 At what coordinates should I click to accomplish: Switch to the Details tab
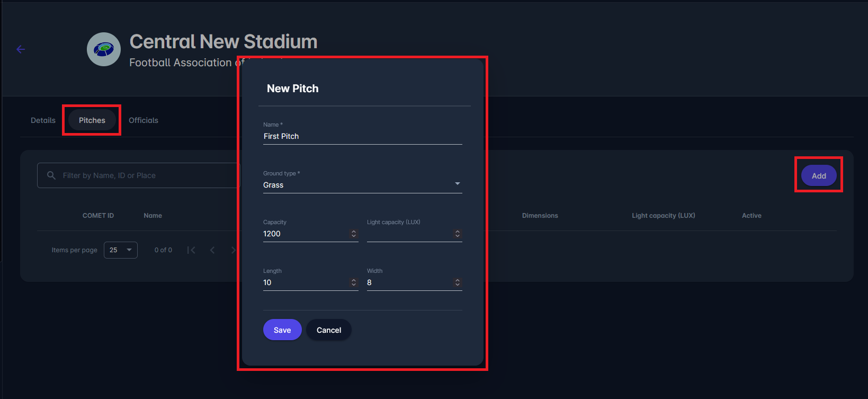point(43,120)
